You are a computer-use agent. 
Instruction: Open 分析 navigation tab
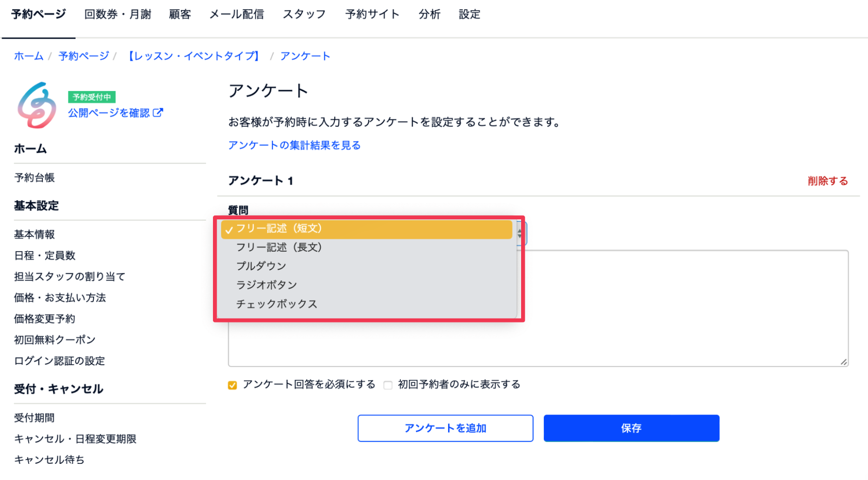(x=429, y=14)
